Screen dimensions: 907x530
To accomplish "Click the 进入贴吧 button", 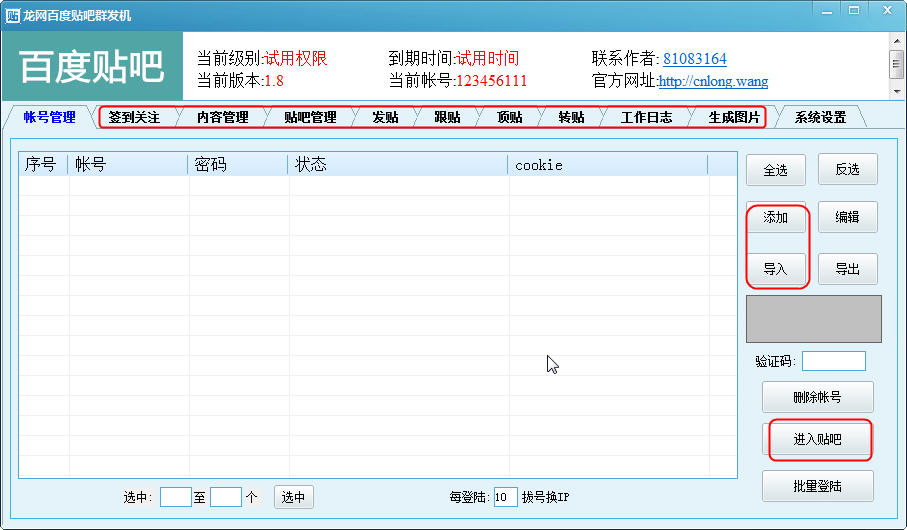I will (x=817, y=440).
